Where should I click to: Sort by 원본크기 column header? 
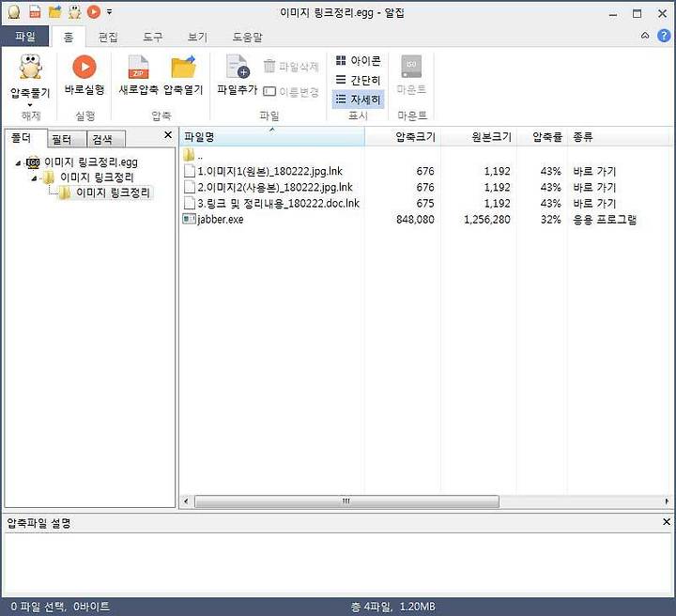(479, 137)
